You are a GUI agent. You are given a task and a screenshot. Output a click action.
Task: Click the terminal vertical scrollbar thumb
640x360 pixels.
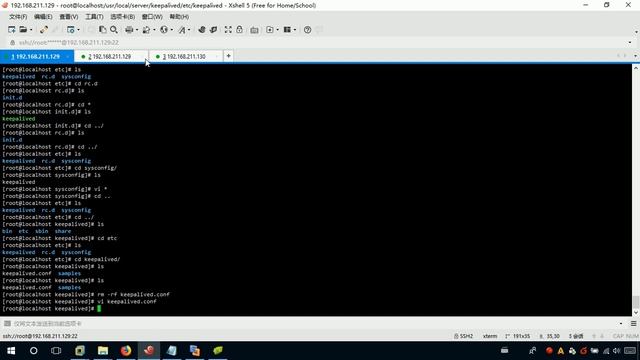coord(636,302)
